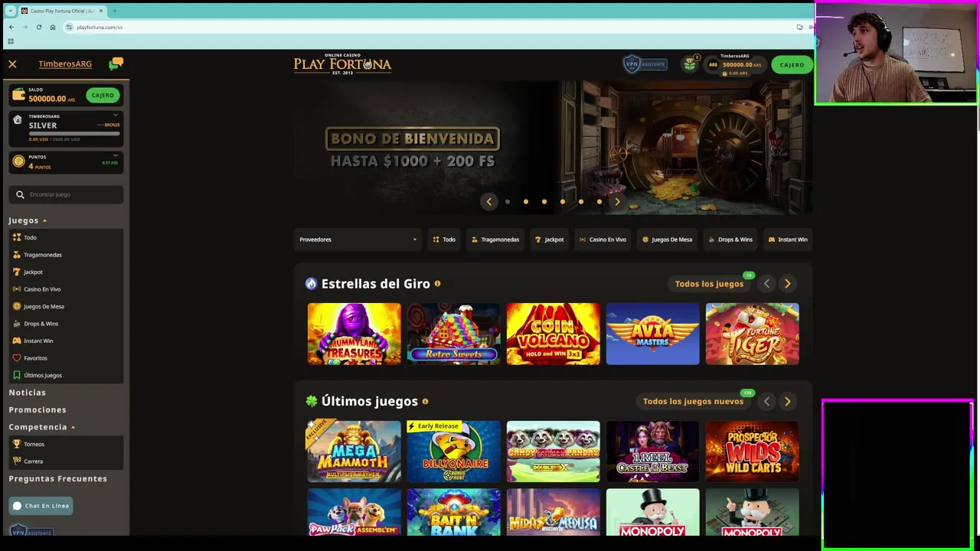Open the chat bubbles icon beside TimberosARG
The image size is (980, 551).
click(116, 64)
